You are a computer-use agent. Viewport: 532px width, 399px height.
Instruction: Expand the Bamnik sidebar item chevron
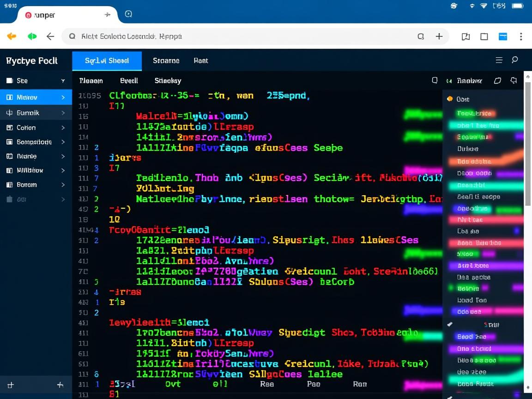63,113
